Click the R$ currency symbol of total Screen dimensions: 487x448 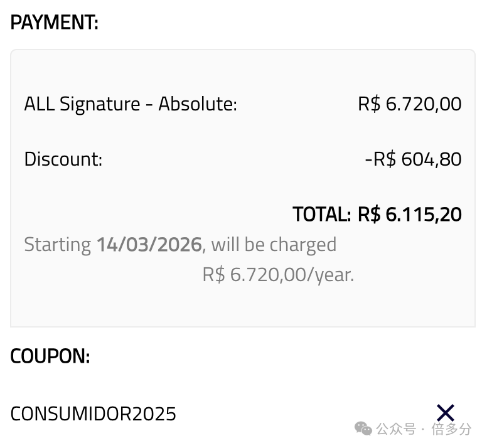(x=369, y=214)
